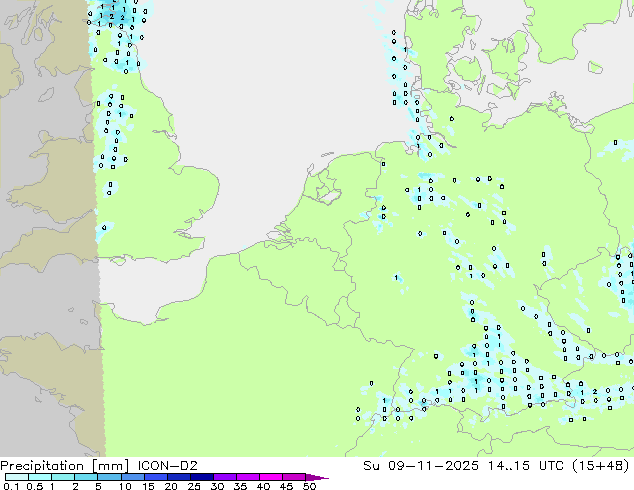Click the purple arrow tip ending the legend
Viewport: 634px width, 490px height.
click(x=317, y=477)
